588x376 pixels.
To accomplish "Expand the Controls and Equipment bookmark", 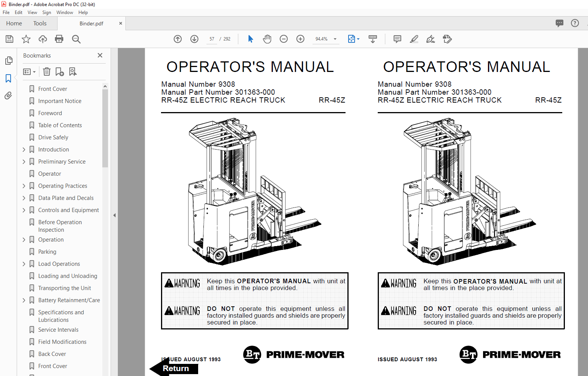I will pyautogui.click(x=24, y=210).
